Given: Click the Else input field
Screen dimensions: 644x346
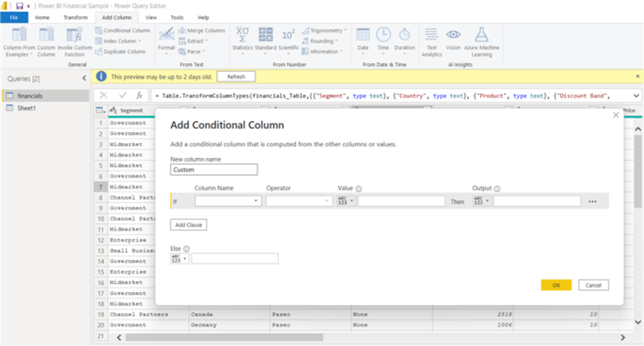Looking at the screenshot, I should [235, 259].
